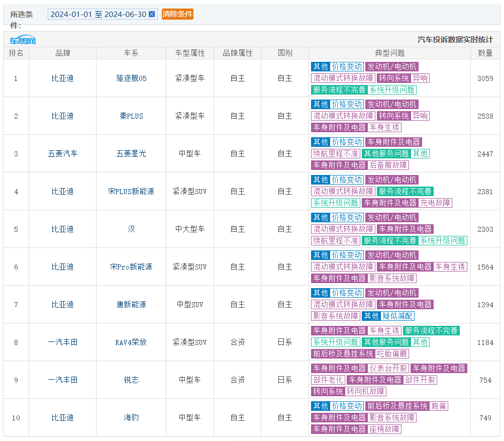
Task: Click the 数量 column header
Action: 485,53
